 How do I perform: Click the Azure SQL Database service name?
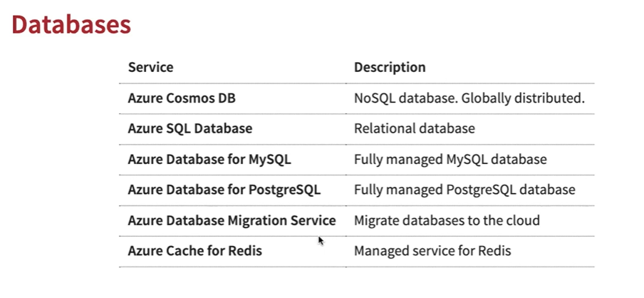click(x=190, y=128)
